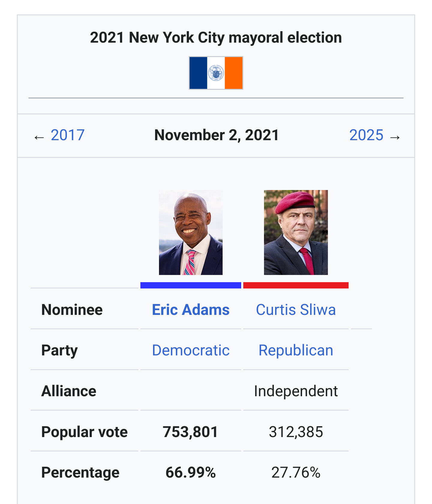Select the Independent alliance text

[x=296, y=391]
